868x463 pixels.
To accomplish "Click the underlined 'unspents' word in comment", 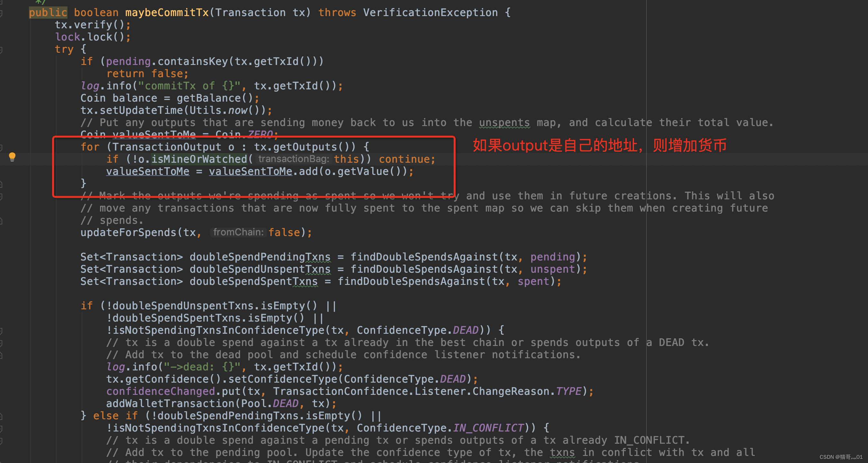I will click(x=504, y=123).
